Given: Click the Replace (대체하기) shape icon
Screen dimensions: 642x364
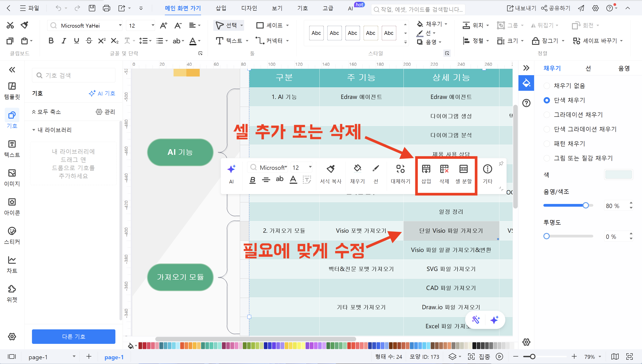Looking at the screenshot, I should pos(401,169).
